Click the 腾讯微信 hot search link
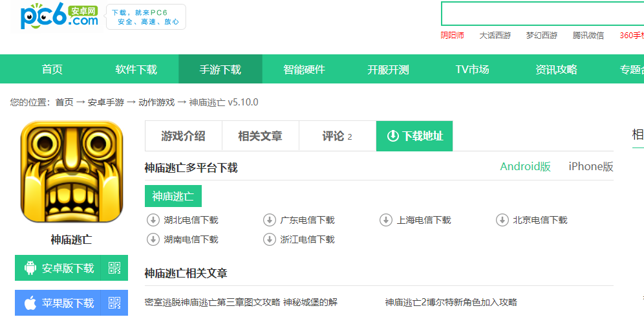The height and width of the screenshot is (317, 644). (x=588, y=36)
